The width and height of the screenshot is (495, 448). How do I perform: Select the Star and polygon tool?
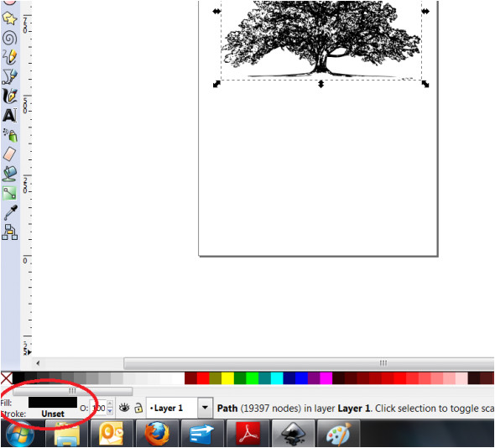[x=9, y=19]
